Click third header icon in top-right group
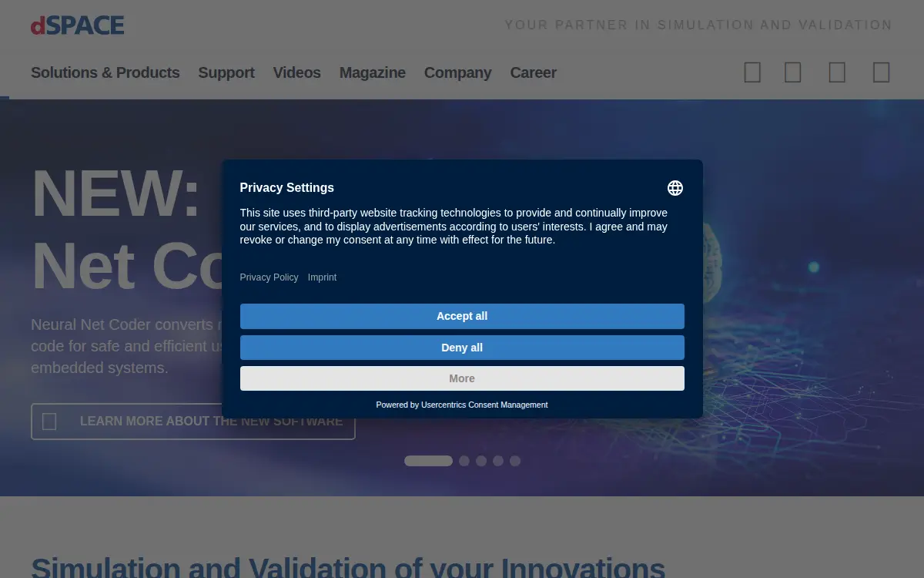Image resolution: width=924 pixels, height=578 pixels. click(837, 72)
